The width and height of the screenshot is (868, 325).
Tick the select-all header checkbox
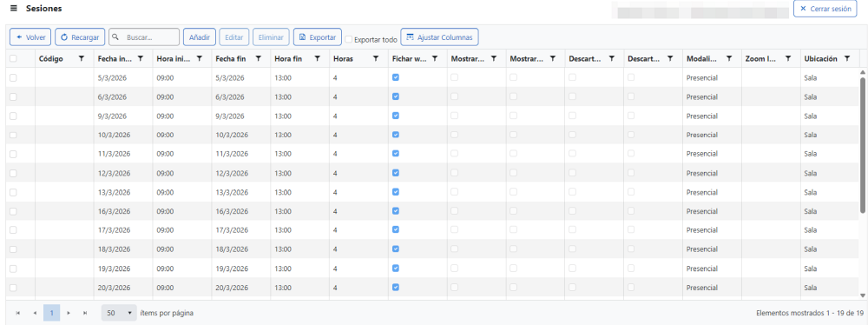coord(13,58)
